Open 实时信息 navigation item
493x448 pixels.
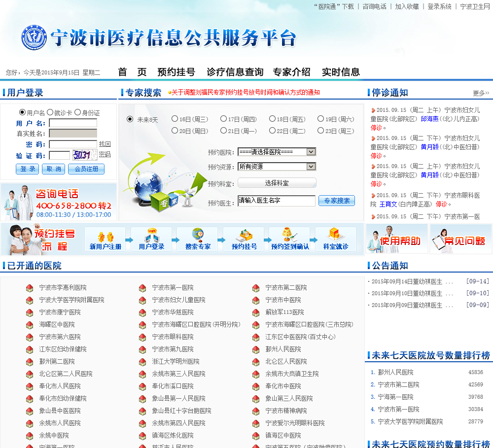341,72
